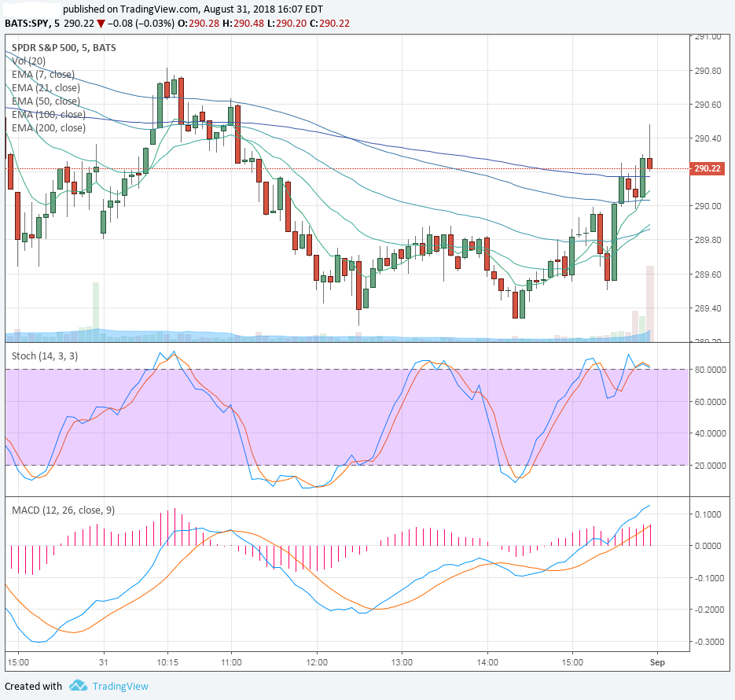Click the TradingView cloud logo icon
This screenshot has height=700, width=735.
point(78,686)
